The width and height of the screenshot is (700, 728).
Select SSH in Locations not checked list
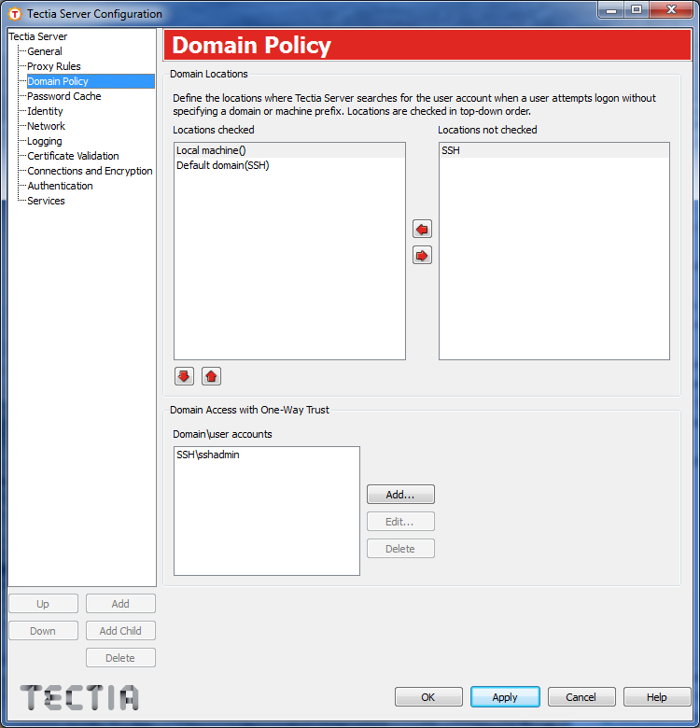point(554,150)
